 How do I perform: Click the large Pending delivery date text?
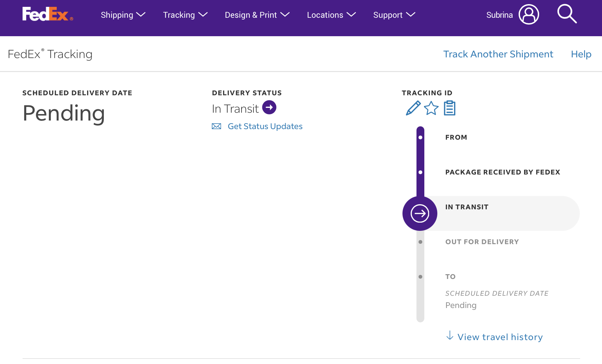[x=64, y=113]
